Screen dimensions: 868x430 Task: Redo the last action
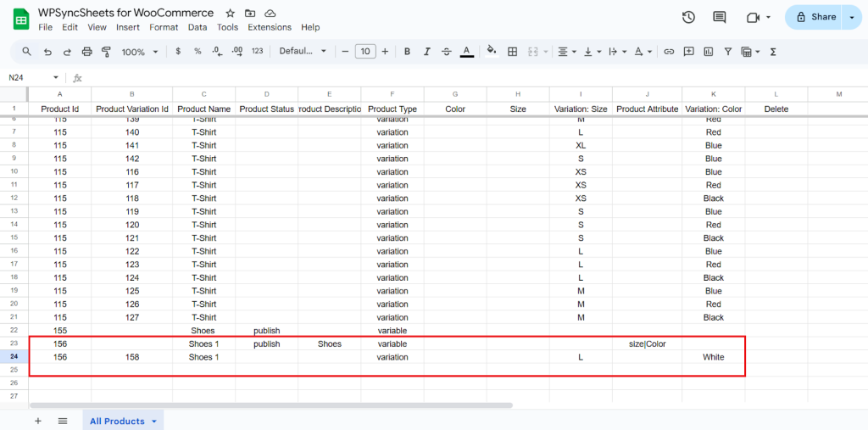(x=67, y=52)
